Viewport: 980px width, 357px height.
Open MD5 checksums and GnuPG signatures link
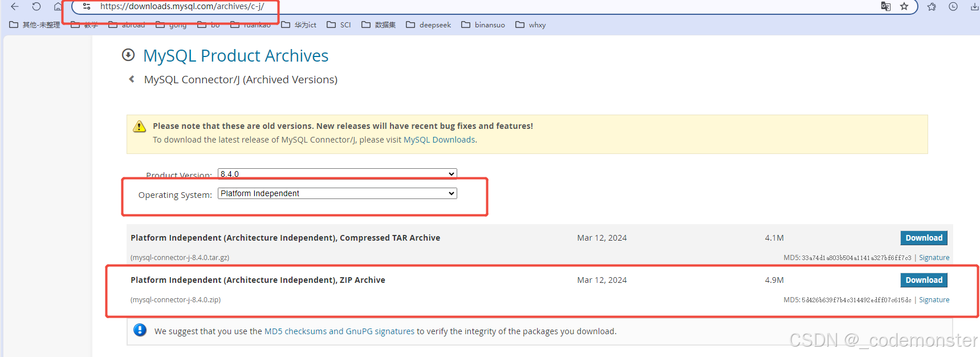339,331
